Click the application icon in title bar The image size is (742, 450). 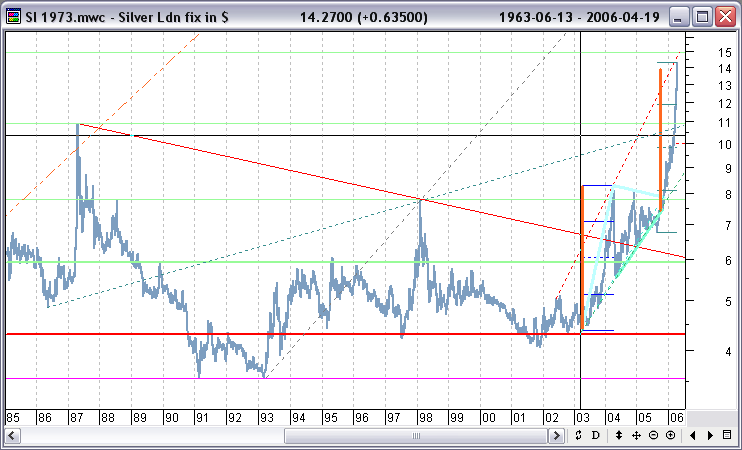[x=14, y=16]
